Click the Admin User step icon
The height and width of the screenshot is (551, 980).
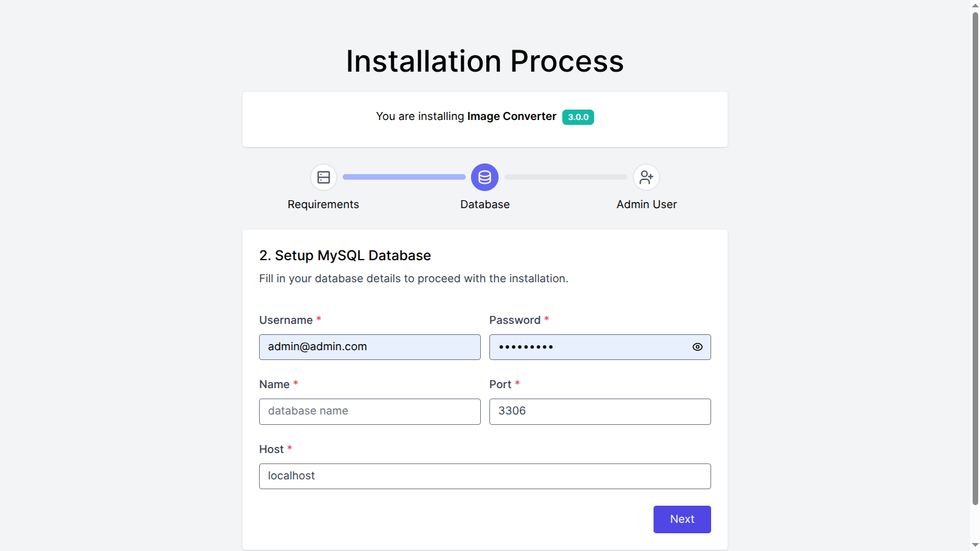[x=646, y=178]
